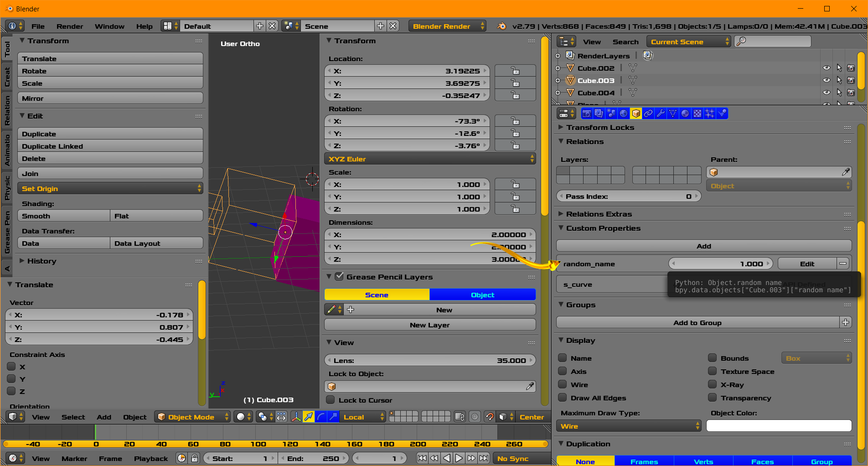Toggle the 3D manipulator widget icon
The image size is (868, 466).
click(x=296, y=417)
